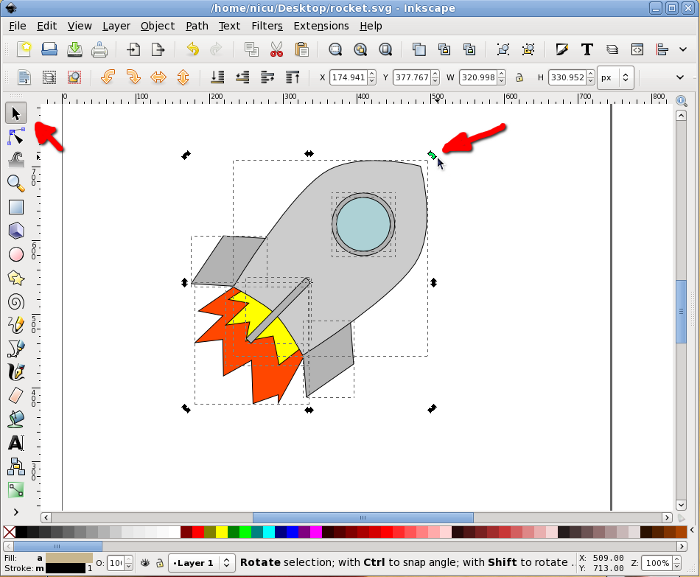Open the Layer 1 selector dropdown
700x577 pixels.
(x=201, y=563)
